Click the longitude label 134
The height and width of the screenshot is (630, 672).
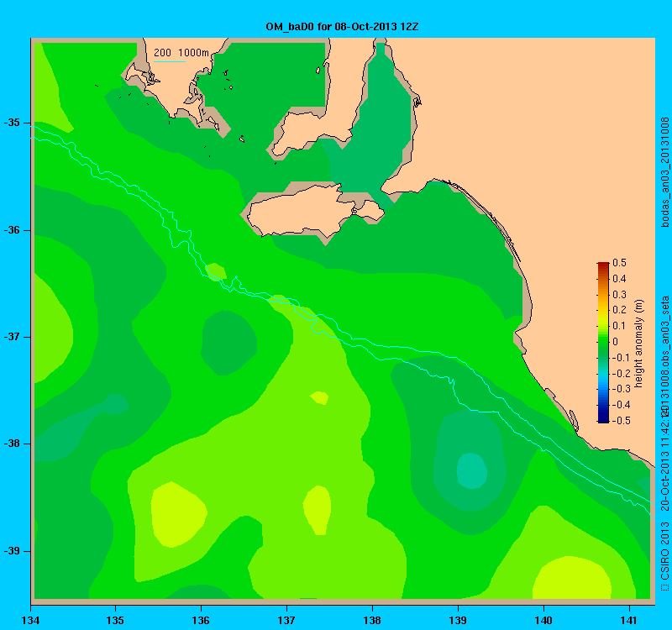(x=30, y=620)
